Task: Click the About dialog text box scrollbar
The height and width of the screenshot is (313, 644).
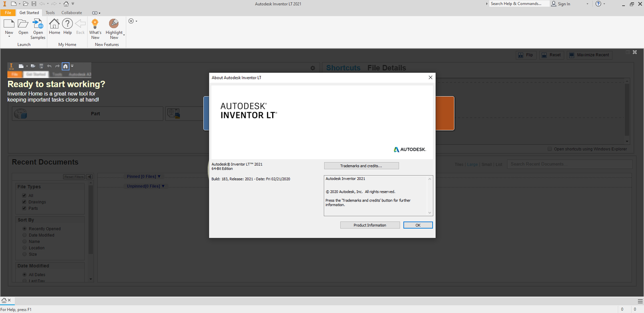Action: point(430,195)
